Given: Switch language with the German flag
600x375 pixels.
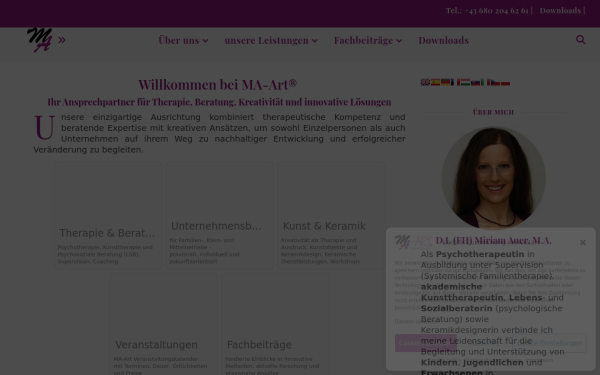Looking at the screenshot, I should [445, 82].
